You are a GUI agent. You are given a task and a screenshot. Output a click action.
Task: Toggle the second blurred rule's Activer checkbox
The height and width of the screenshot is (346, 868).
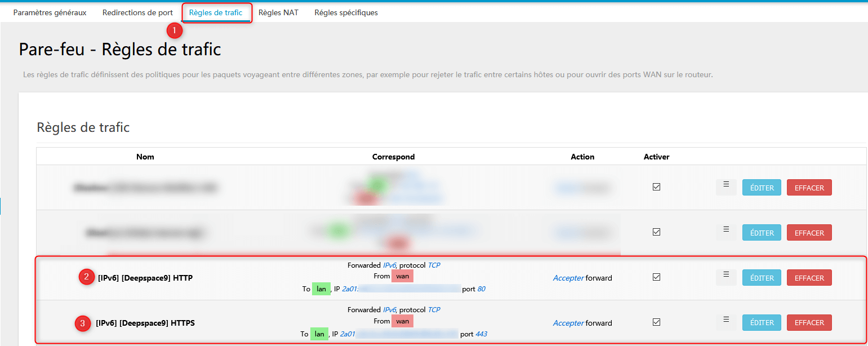click(656, 232)
